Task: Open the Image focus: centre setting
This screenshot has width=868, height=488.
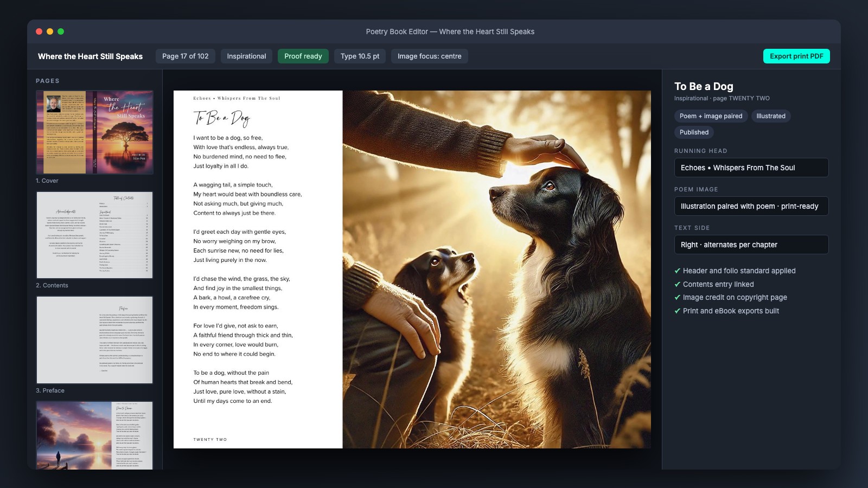Action: (430, 56)
